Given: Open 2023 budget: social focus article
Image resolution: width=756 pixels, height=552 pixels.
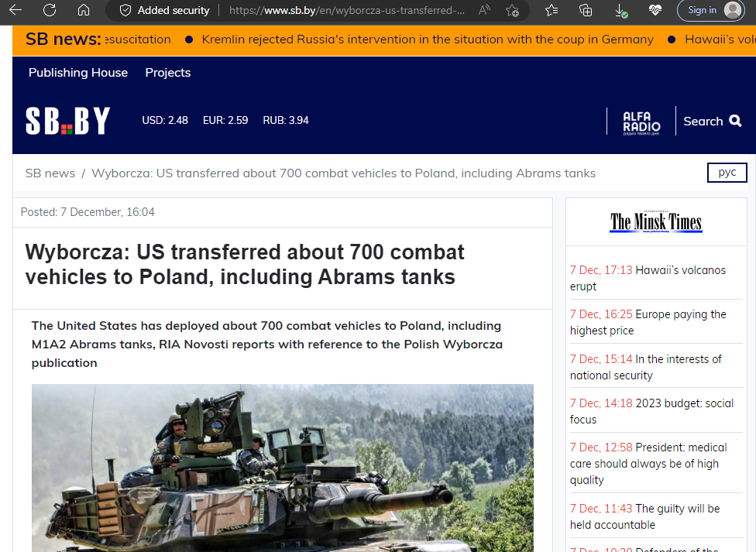Looking at the screenshot, I should click(x=651, y=411).
